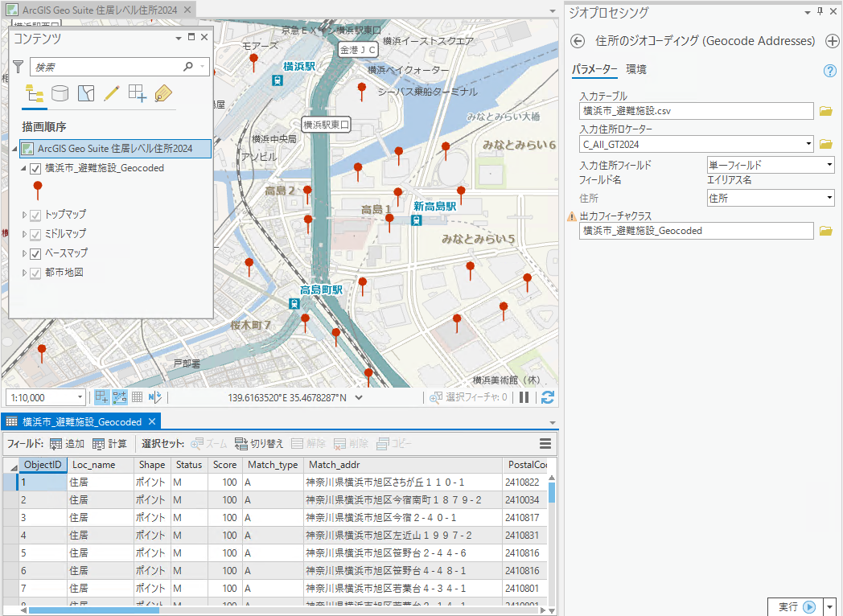Open address locator C_All_GT2024 dropdown
Screen dimensions: 843x616
[x=808, y=144]
